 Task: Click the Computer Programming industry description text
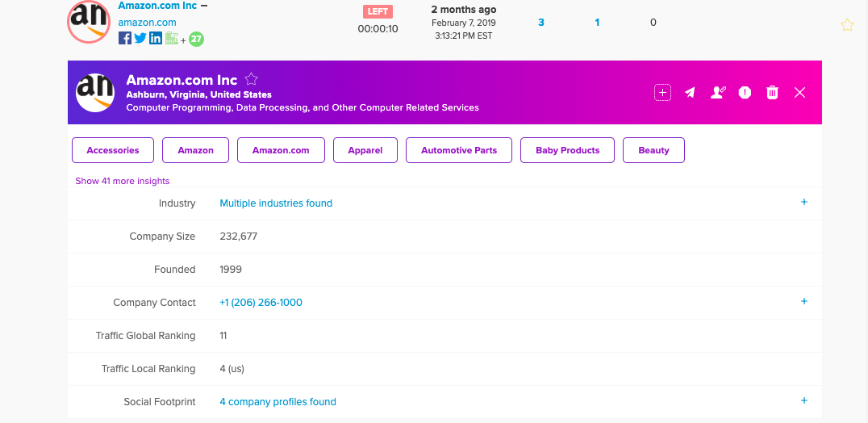click(303, 107)
